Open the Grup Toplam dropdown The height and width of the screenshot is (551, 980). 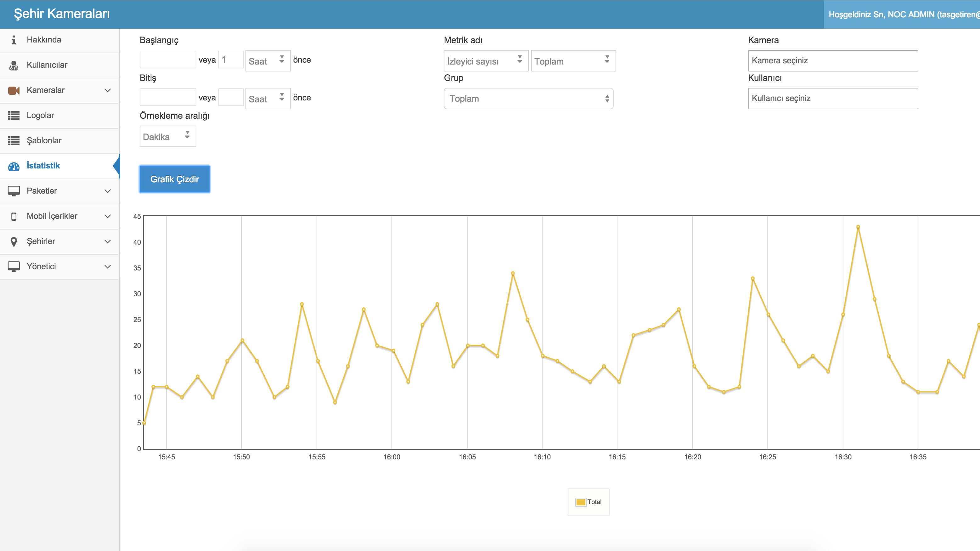pos(528,99)
